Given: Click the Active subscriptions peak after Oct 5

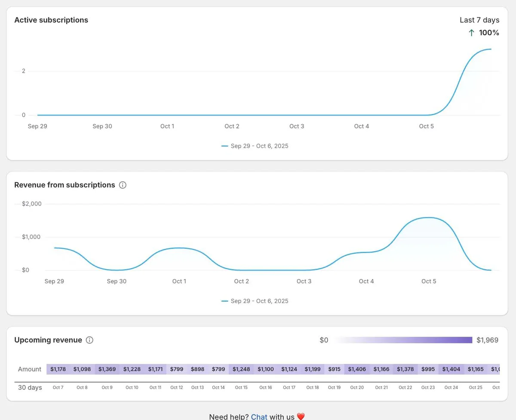Looking at the screenshot, I should tap(490, 49).
